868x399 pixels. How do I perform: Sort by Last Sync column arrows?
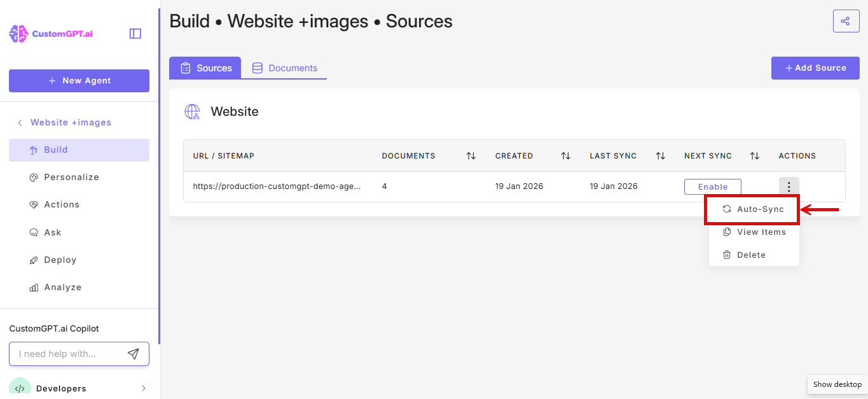click(660, 156)
